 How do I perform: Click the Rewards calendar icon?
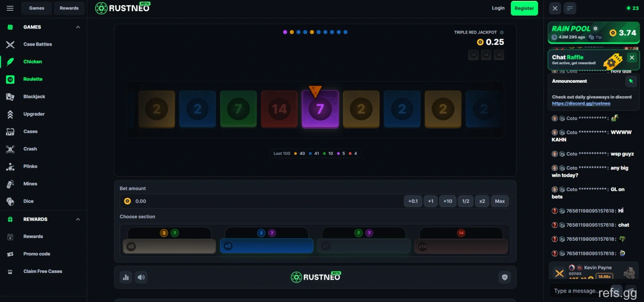pos(10,237)
